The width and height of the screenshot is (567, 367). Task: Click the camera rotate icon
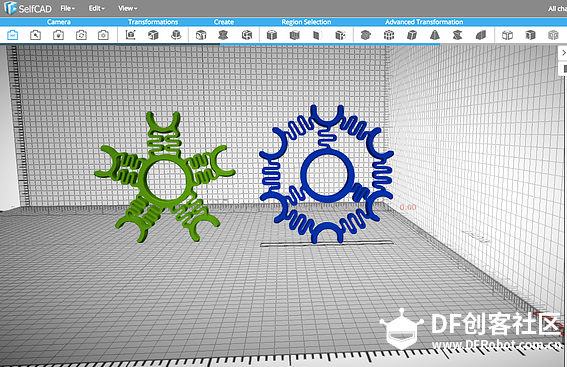tap(81, 35)
